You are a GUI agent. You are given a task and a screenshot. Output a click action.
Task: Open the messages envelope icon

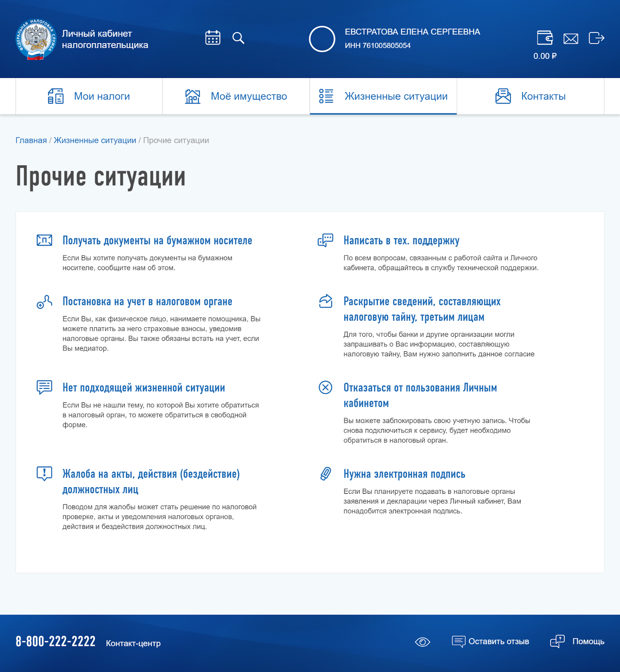571,39
